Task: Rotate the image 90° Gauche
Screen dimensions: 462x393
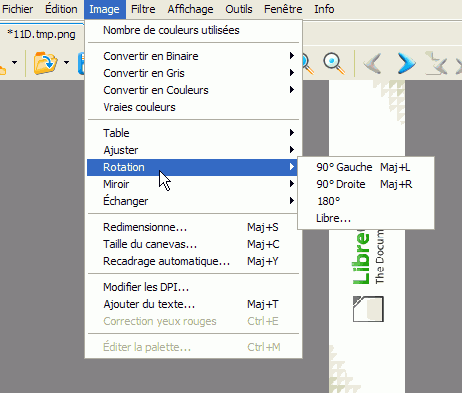Action: [x=366, y=167]
